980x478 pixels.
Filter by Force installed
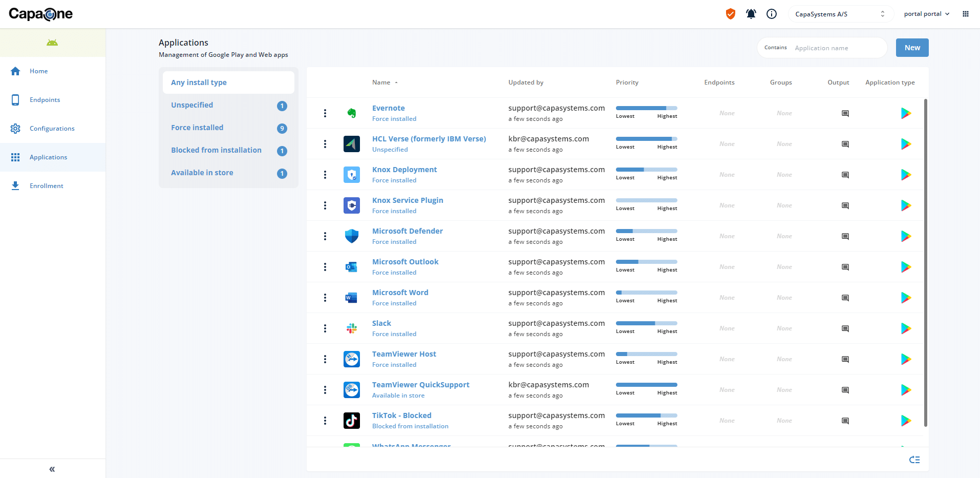click(x=228, y=128)
